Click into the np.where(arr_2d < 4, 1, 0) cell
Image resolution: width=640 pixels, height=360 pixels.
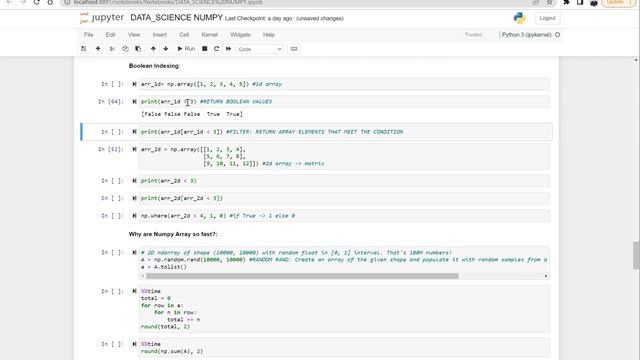pyautogui.click(x=344, y=216)
